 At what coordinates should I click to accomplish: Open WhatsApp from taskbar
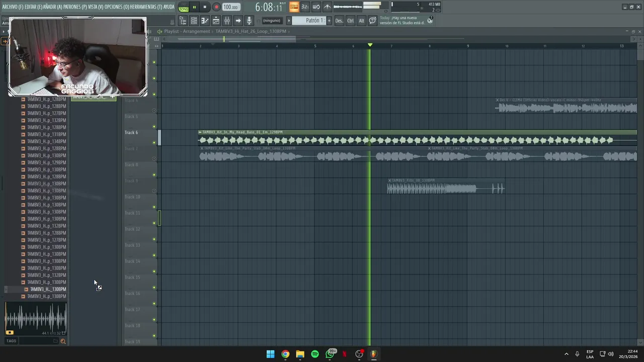(330, 354)
